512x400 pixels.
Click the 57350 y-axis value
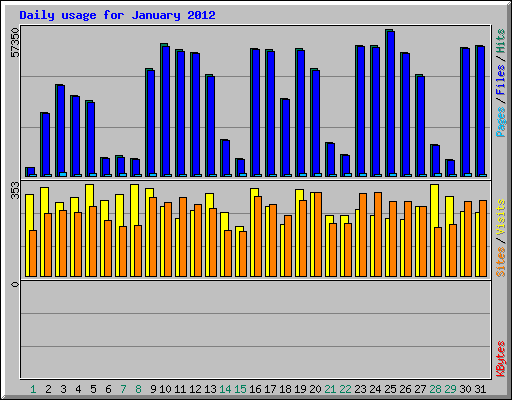pyautogui.click(x=15, y=42)
